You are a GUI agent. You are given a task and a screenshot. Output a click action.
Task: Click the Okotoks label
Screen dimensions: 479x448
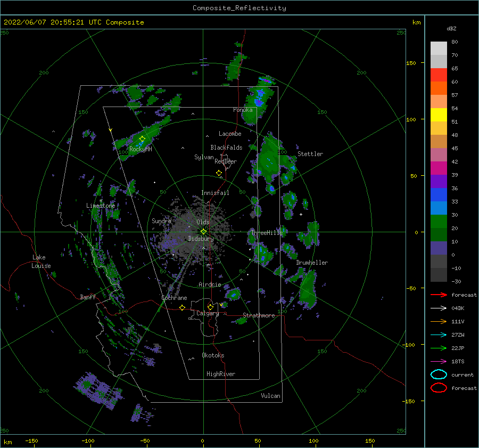[213, 355]
